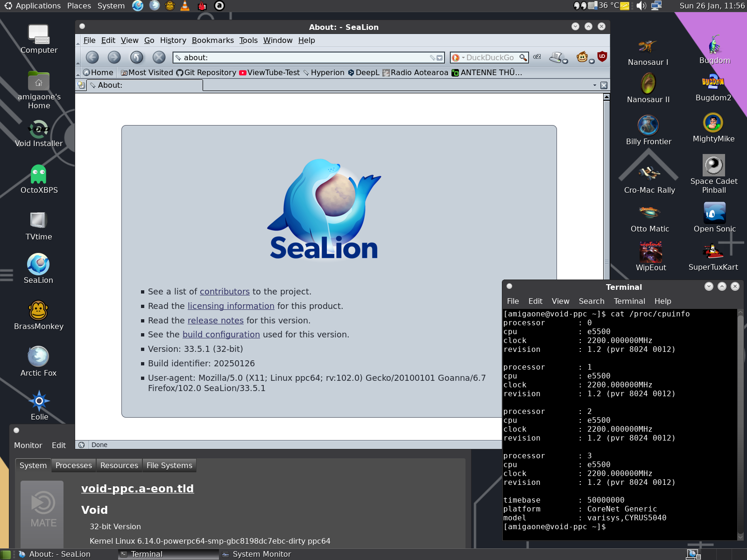
Task: Open the Search menu in Terminal
Action: (x=591, y=301)
